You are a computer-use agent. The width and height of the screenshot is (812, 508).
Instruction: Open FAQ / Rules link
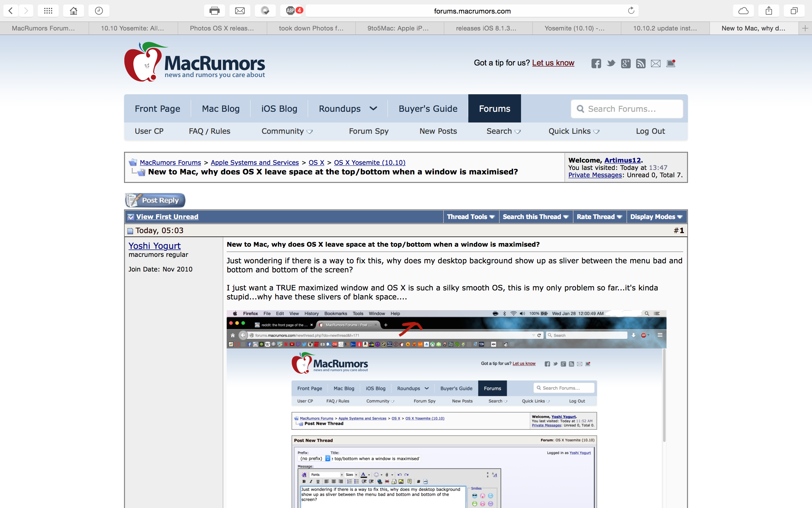click(x=210, y=131)
